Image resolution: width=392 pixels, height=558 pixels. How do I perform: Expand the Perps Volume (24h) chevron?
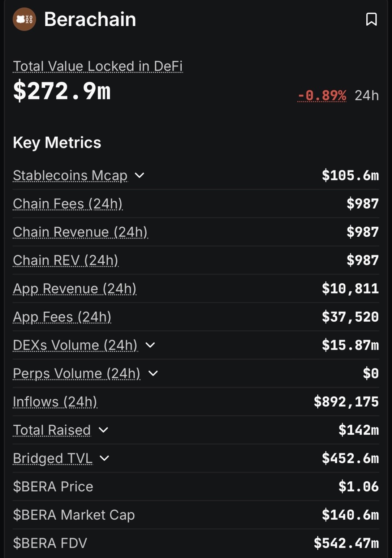pos(153,373)
